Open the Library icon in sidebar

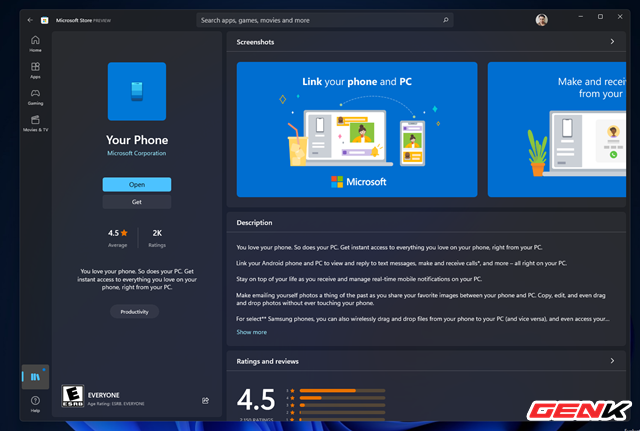tap(36, 377)
